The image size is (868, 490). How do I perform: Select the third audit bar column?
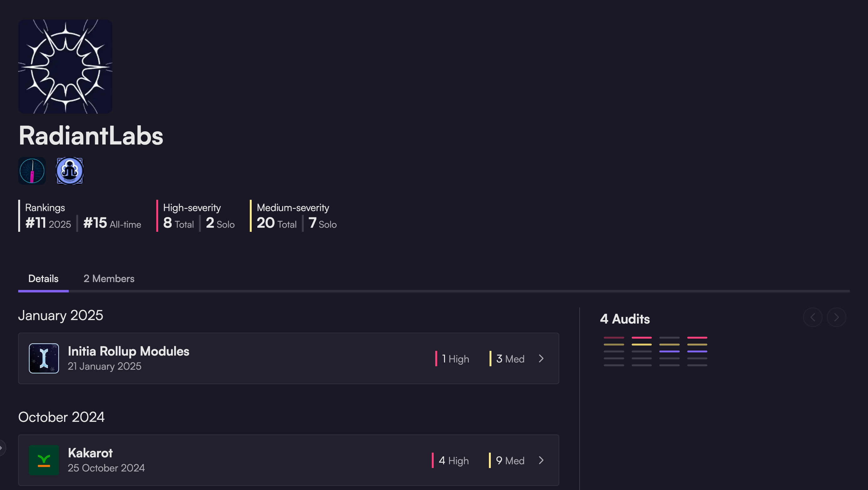click(x=669, y=351)
